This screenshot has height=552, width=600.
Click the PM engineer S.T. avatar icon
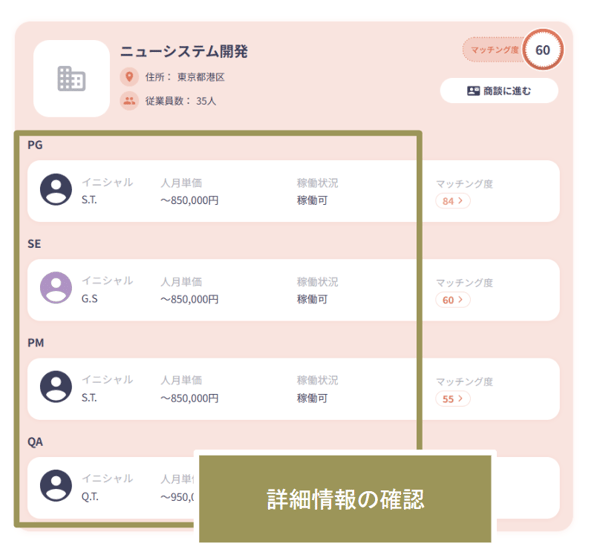56,386
